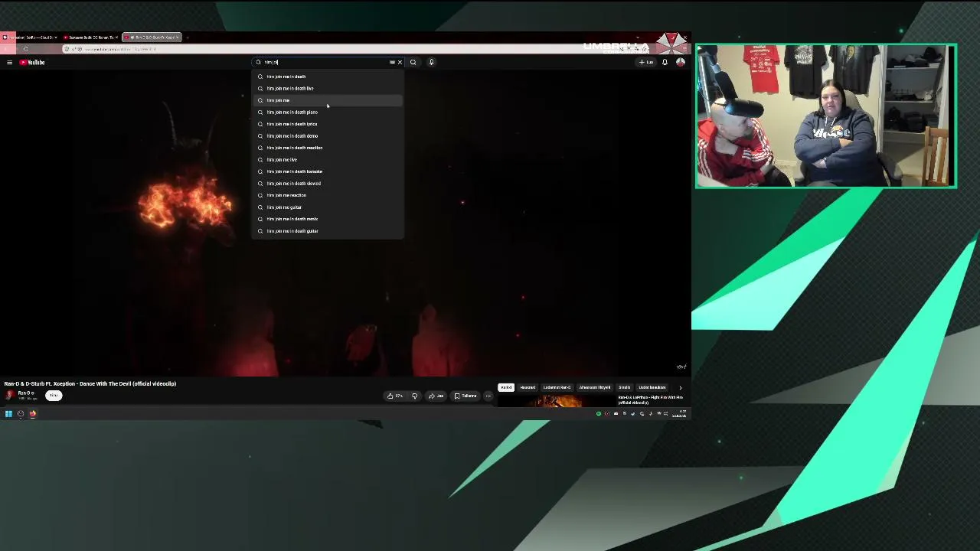Open the system tray clock
980x551 pixels.
[679, 414]
